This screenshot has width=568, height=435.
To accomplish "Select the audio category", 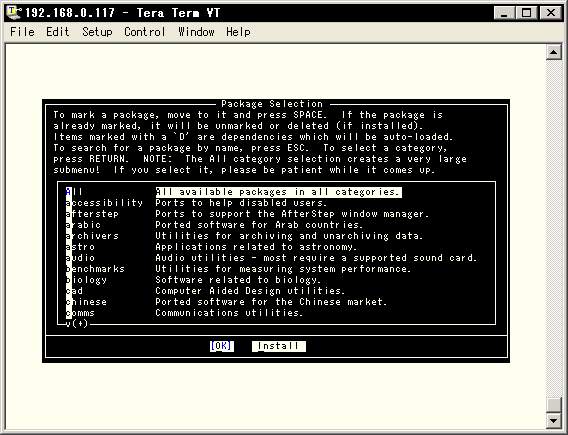I will [80, 258].
